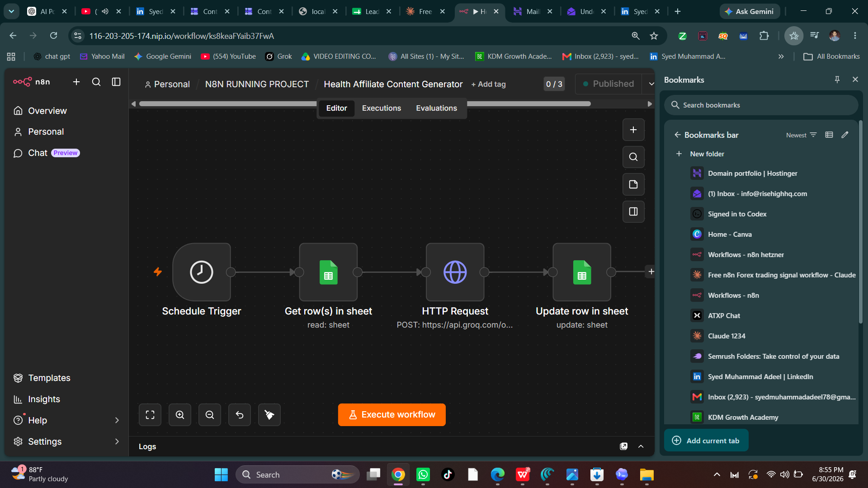Show more bookmarks bar items chevron
868x488 pixels.
click(781, 56)
